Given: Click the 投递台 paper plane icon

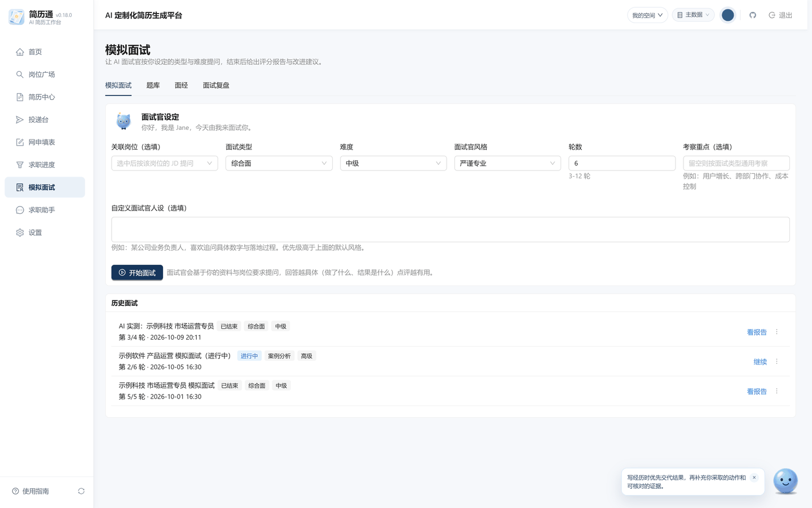Looking at the screenshot, I should click(x=20, y=120).
